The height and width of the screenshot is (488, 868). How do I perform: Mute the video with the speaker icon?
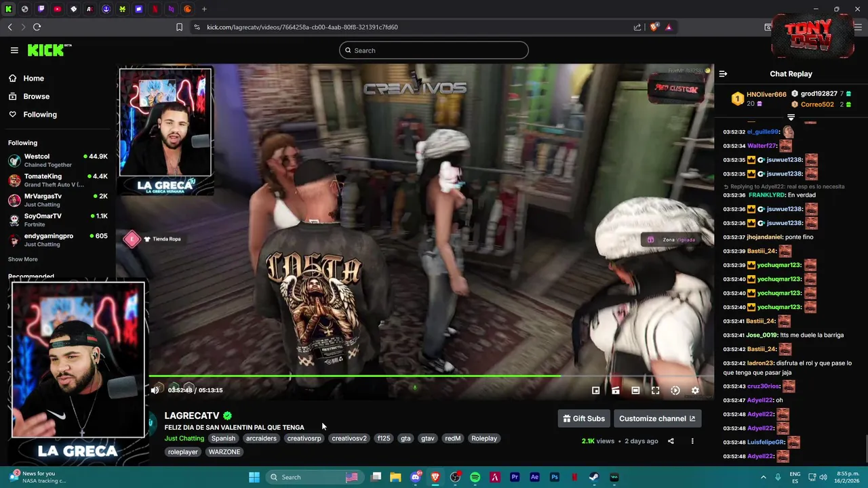(x=155, y=390)
